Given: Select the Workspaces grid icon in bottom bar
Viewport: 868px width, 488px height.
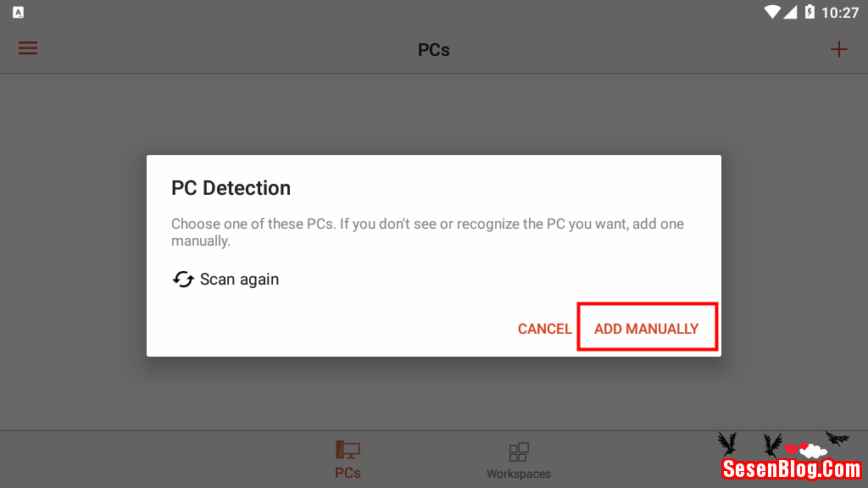Looking at the screenshot, I should click(x=519, y=452).
